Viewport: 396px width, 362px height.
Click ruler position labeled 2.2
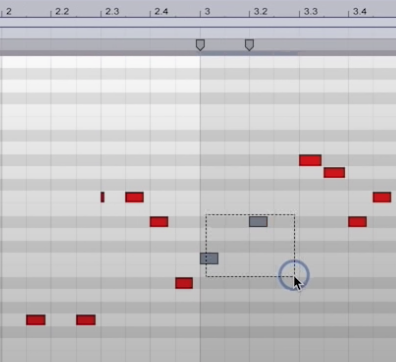click(62, 12)
